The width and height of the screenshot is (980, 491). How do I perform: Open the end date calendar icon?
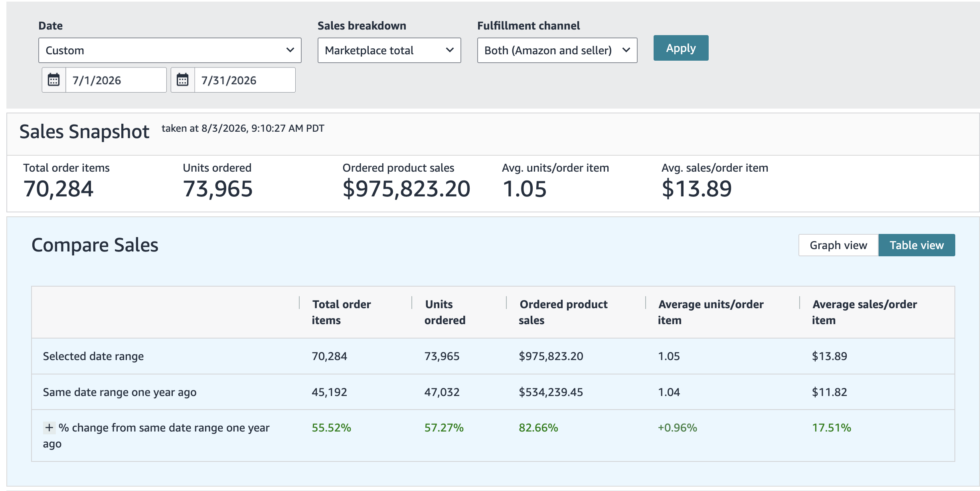point(183,80)
